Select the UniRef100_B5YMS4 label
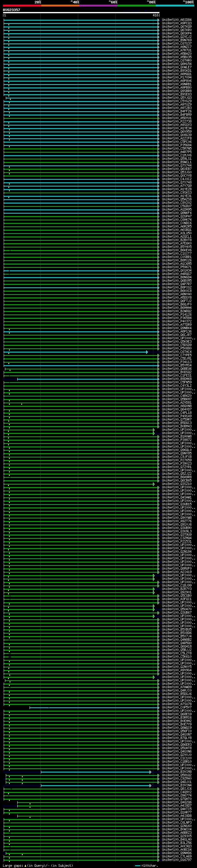This screenshot has height=868, width=197. tap(177, 365)
